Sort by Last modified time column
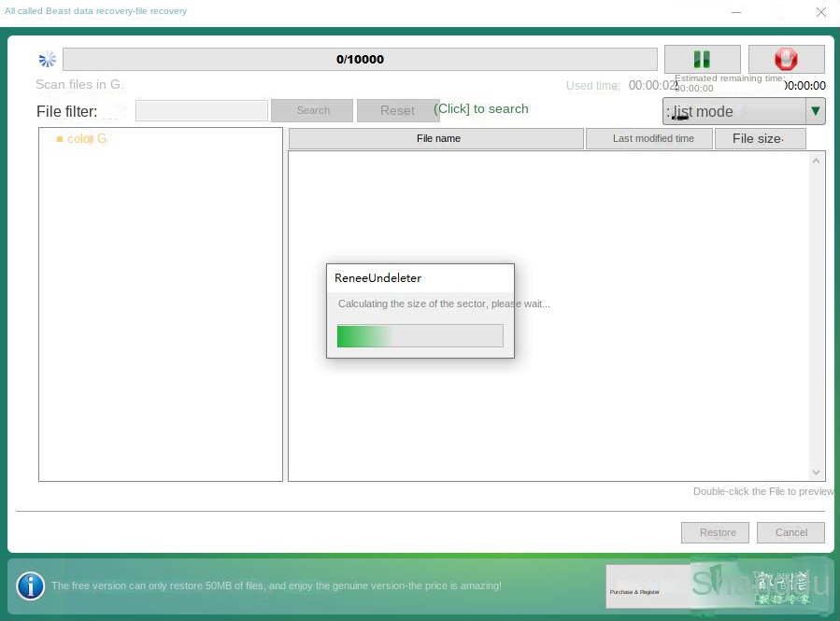The height and width of the screenshot is (621, 840). (x=652, y=138)
